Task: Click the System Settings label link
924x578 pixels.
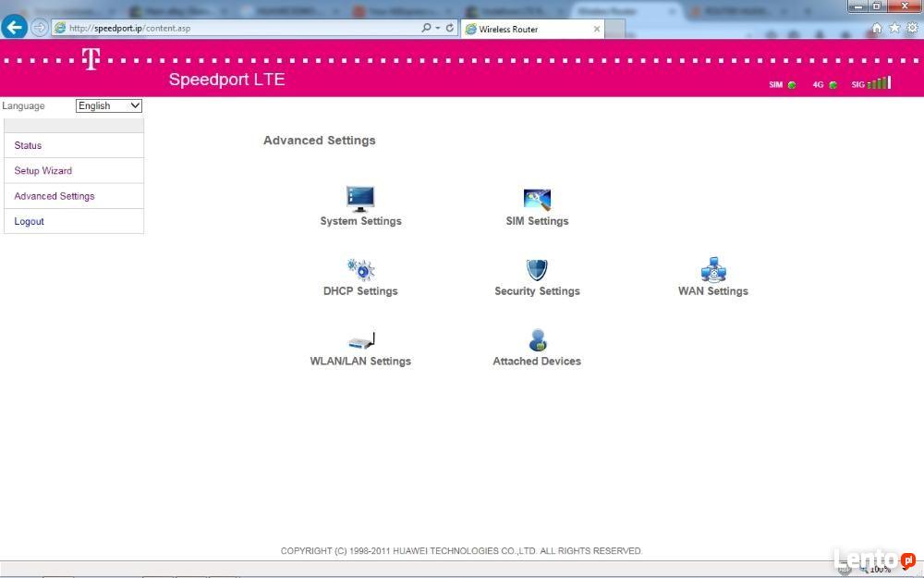Action: [x=360, y=221]
